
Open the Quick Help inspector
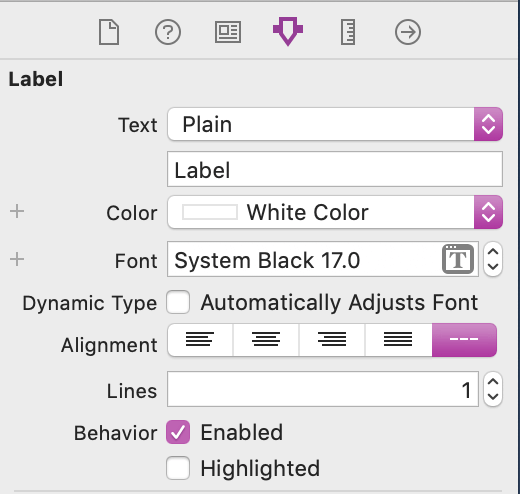tap(168, 32)
